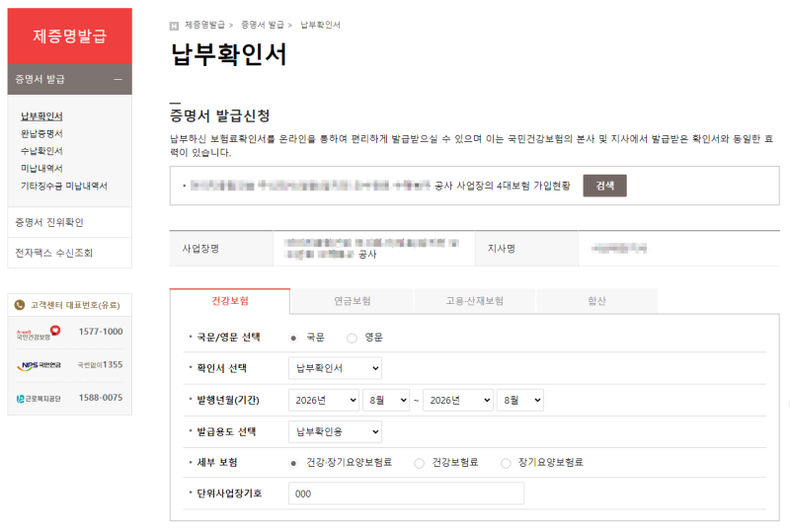
Task: Choose 건강보험료 radio option
Action: tap(419, 463)
